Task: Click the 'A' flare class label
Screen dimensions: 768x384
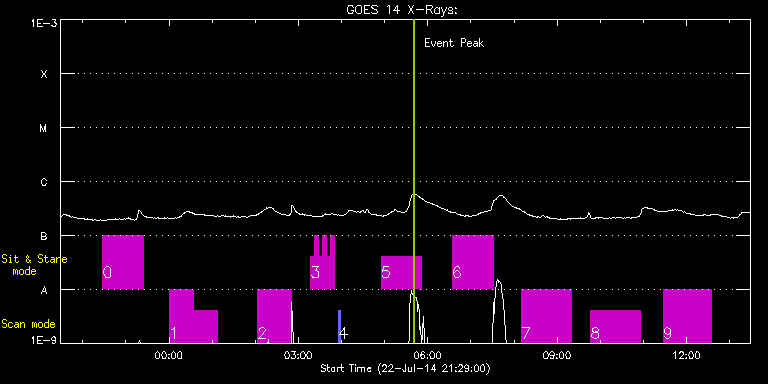Action: (x=44, y=290)
